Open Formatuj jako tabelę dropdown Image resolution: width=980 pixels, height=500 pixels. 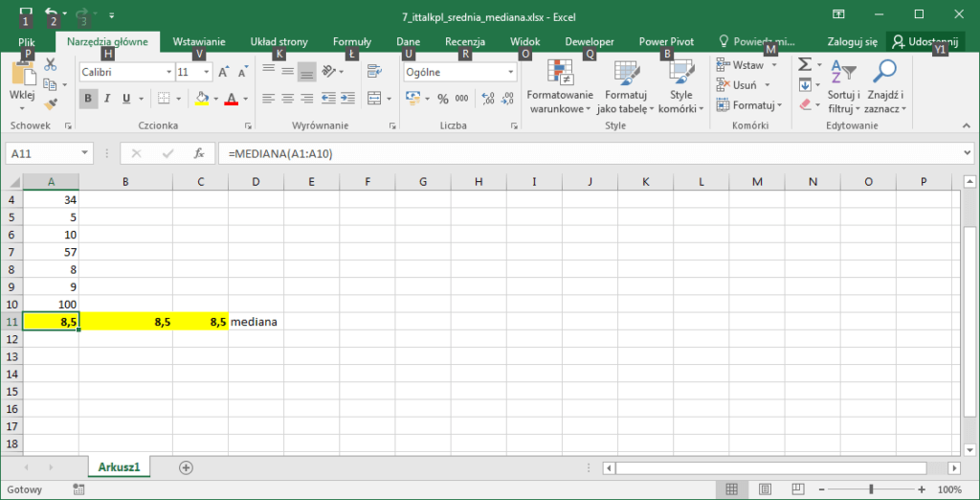click(x=625, y=86)
